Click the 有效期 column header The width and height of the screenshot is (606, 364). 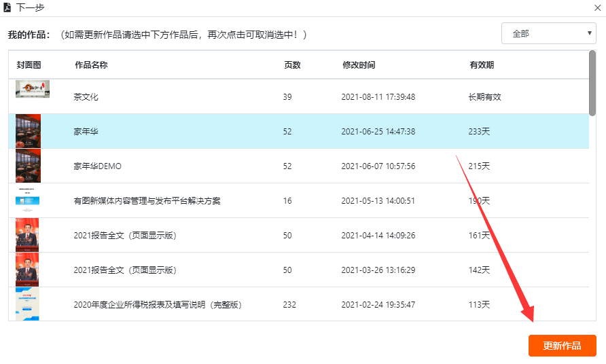481,65
